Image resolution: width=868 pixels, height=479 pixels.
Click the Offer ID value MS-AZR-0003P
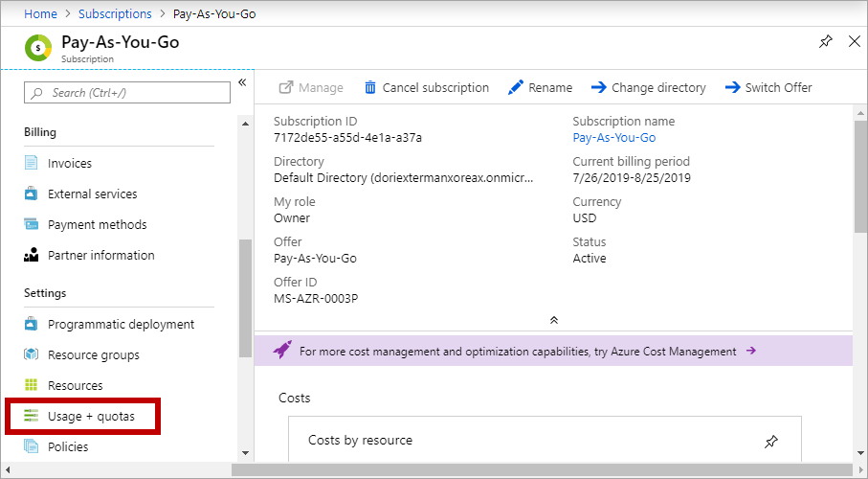click(x=316, y=298)
